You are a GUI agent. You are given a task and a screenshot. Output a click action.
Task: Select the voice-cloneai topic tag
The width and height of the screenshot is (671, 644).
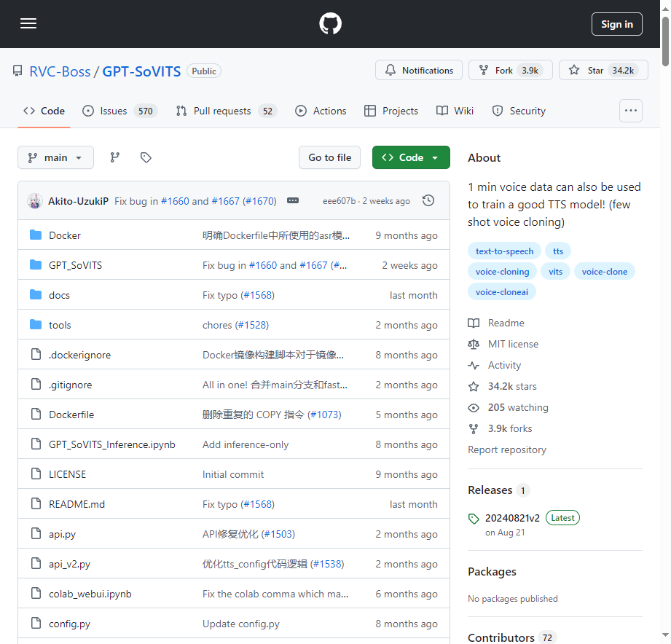tap(501, 292)
